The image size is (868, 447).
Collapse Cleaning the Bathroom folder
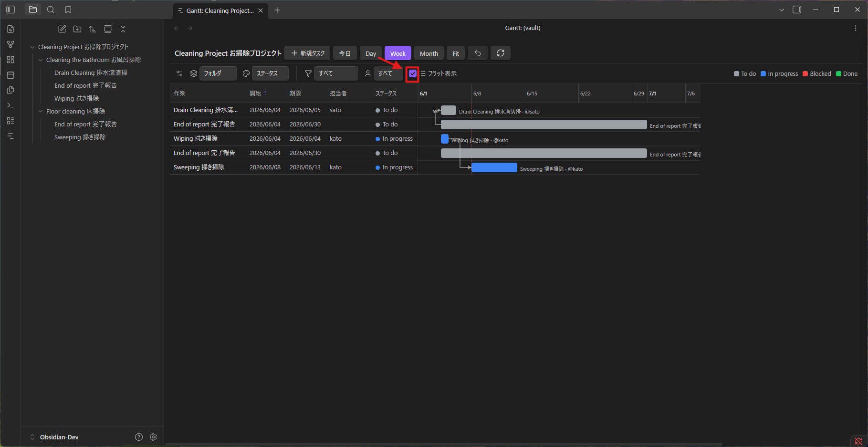(x=41, y=60)
